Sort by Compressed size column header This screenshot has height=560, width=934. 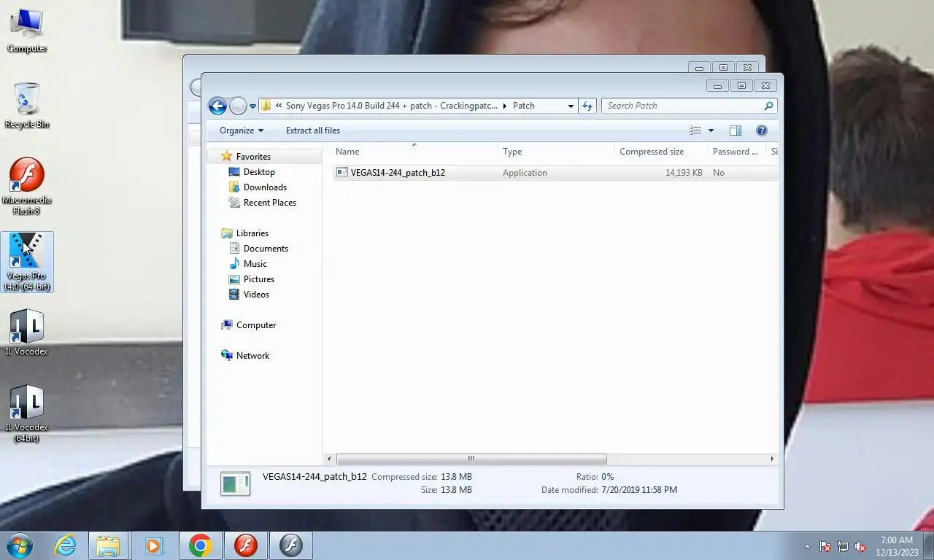[661, 152]
